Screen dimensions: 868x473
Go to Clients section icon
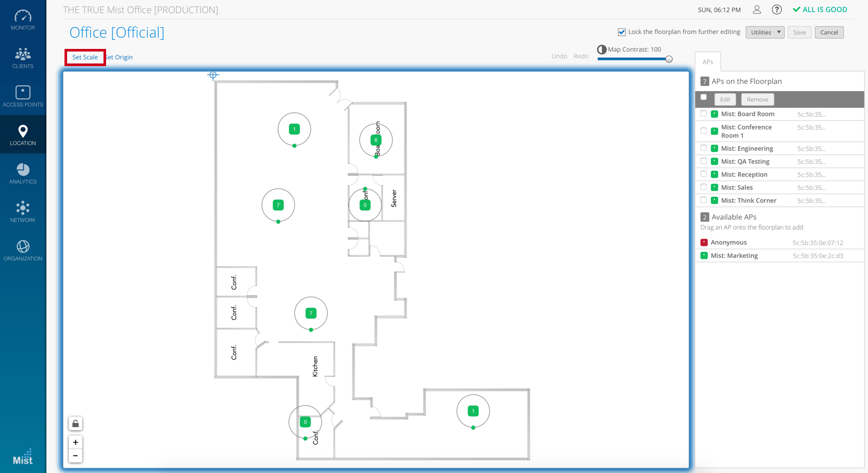pyautogui.click(x=23, y=58)
